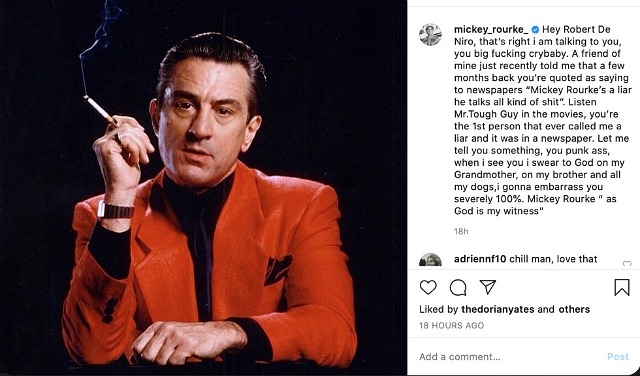Open comments via the speech bubble icon
640x376 pixels.
pyautogui.click(x=458, y=287)
